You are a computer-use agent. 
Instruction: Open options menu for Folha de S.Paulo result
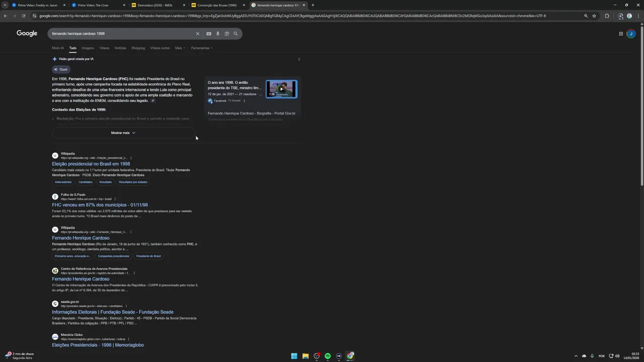[115, 199]
